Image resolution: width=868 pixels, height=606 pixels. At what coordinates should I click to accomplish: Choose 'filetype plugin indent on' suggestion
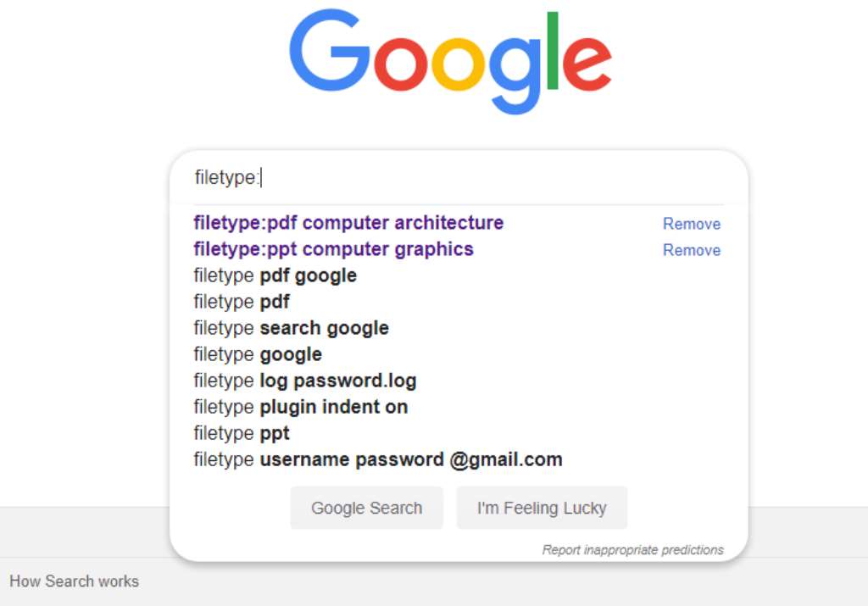tap(300, 407)
